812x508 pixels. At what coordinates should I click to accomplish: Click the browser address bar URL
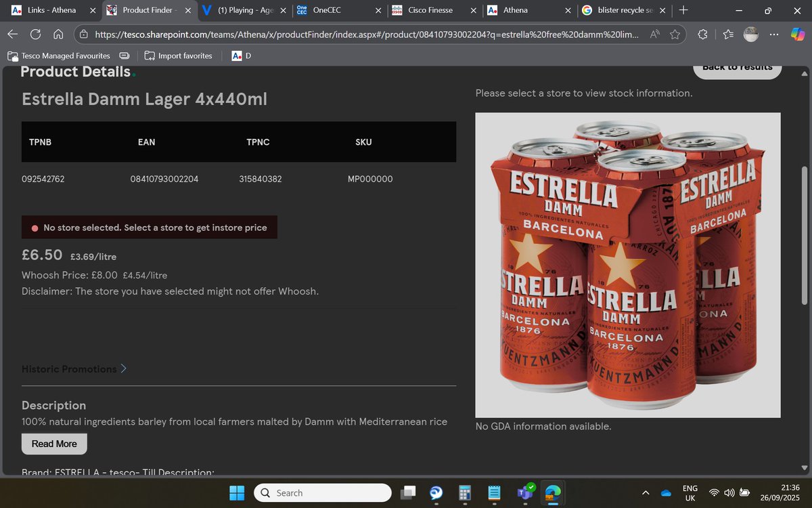[x=365, y=35]
